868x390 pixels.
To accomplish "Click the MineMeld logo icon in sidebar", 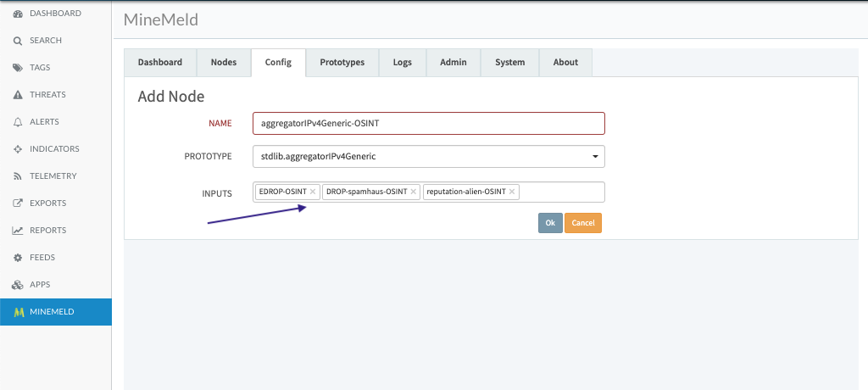I will pos(18,312).
